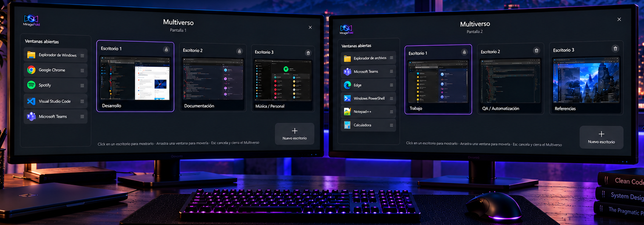This screenshot has height=225, width=644.
Task: Click the handle icon next to Calculadora
Action: tap(392, 125)
